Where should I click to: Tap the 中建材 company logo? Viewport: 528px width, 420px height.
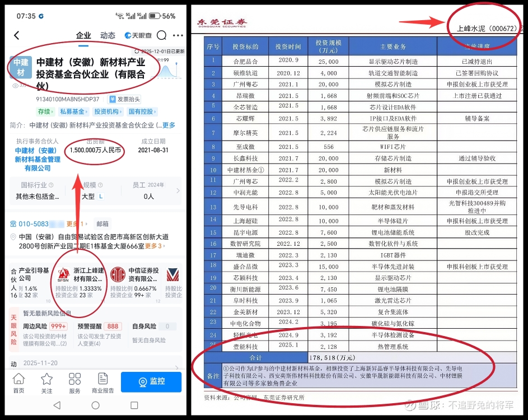click(x=21, y=67)
